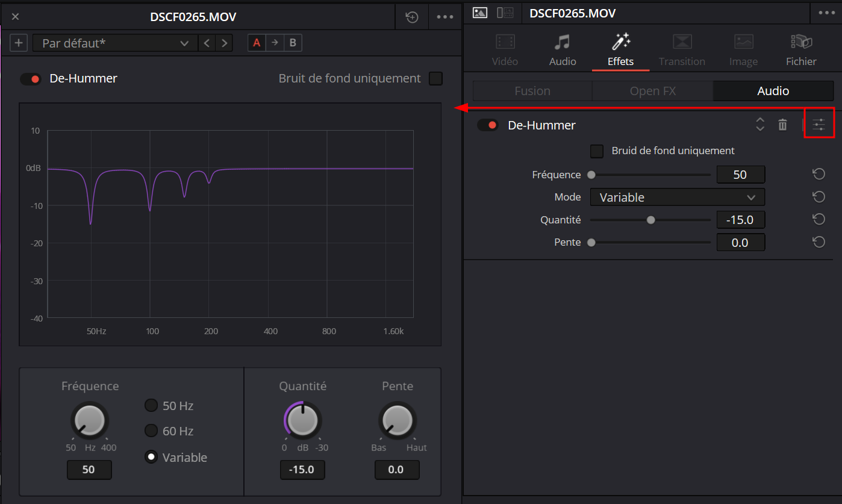Viewport: 842px width, 504px height.
Task: Click Pente value field in Inspector
Action: coord(741,243)
